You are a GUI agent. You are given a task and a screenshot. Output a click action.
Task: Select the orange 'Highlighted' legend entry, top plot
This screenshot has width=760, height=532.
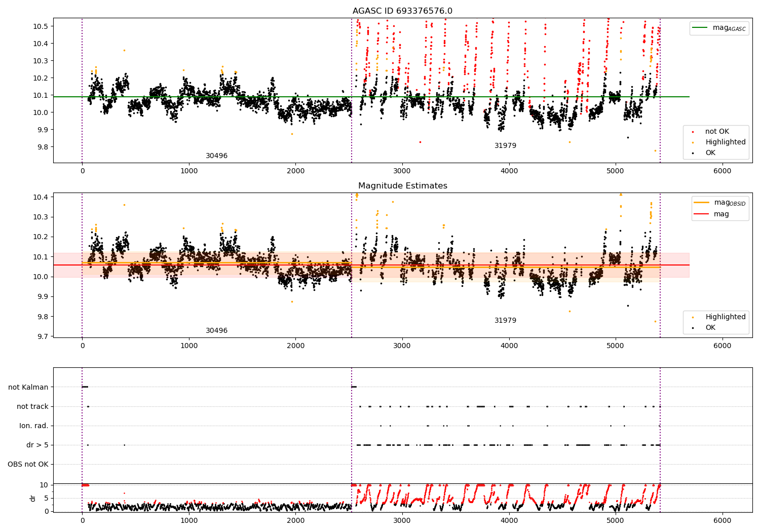(x=715, y=142)
